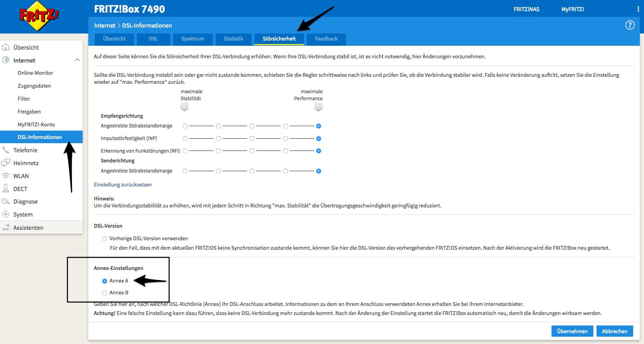Set Impulsstörfestigkeit (INP) to middle step
Screen dimensions: 644x344
coord(252,139)
